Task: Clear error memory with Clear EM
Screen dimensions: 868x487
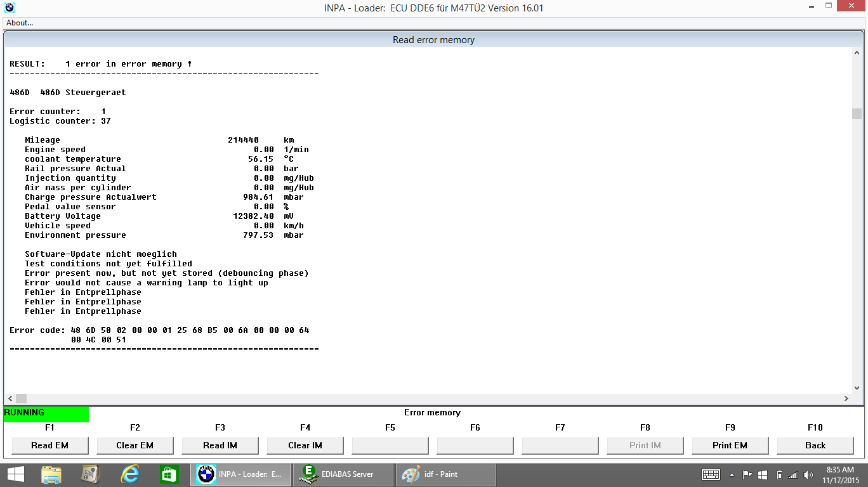Action: tap(135, 445)
